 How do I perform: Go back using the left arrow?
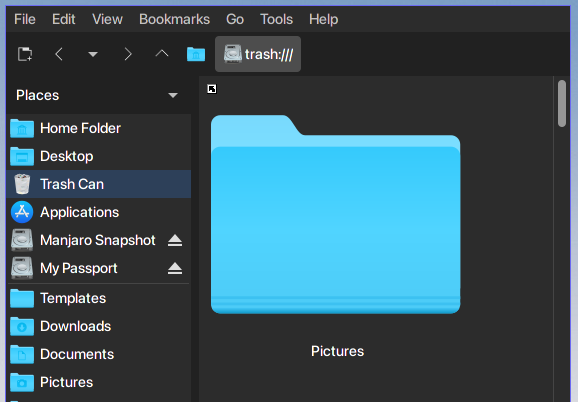point(59,54)
